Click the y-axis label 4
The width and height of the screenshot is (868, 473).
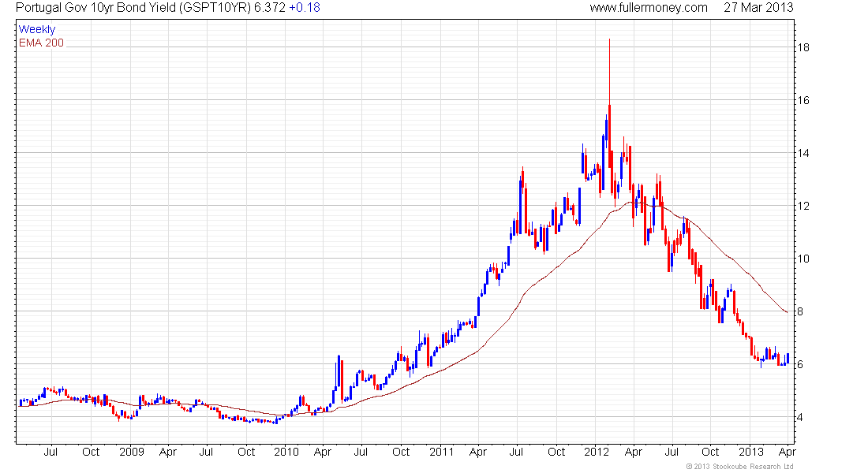800,417
